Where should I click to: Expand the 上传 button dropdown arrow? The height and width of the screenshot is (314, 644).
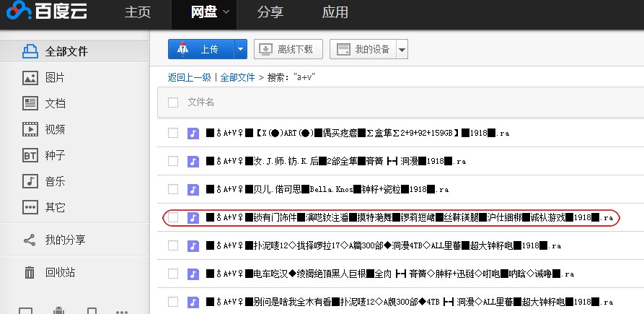(241, 49)
